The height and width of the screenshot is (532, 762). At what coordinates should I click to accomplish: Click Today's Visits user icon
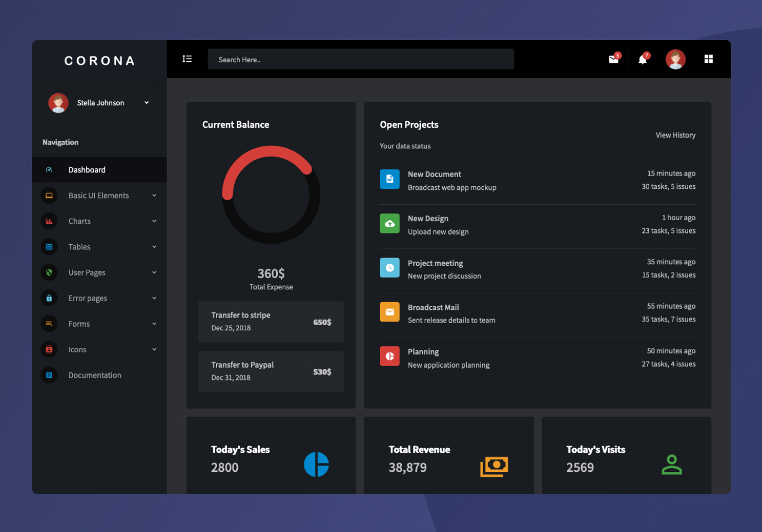[672, 464]
